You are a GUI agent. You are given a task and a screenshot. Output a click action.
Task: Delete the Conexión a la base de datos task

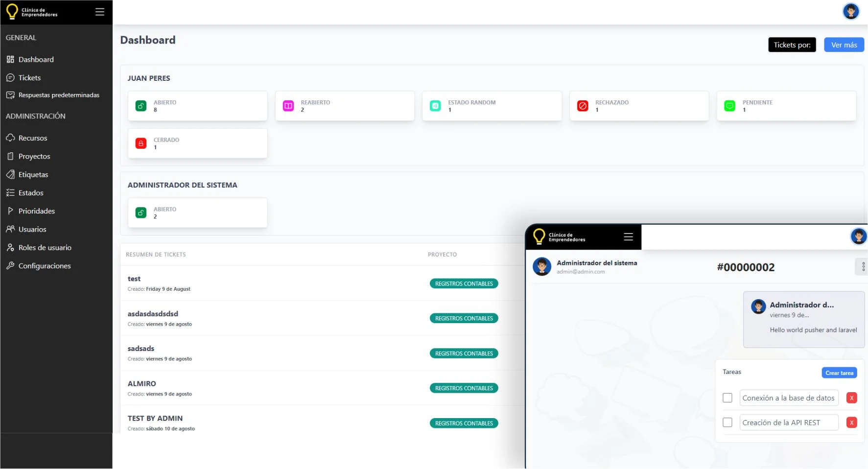pos(852,398)
